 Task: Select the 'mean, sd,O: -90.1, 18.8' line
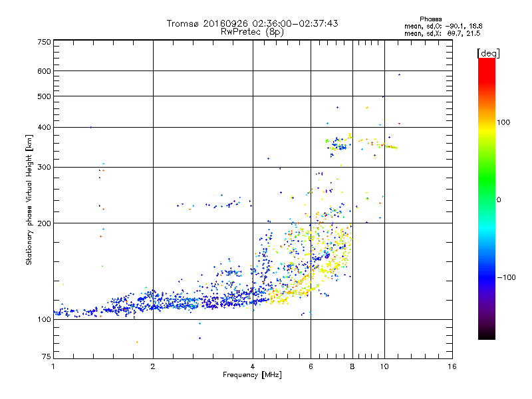(x=443, y=26)
